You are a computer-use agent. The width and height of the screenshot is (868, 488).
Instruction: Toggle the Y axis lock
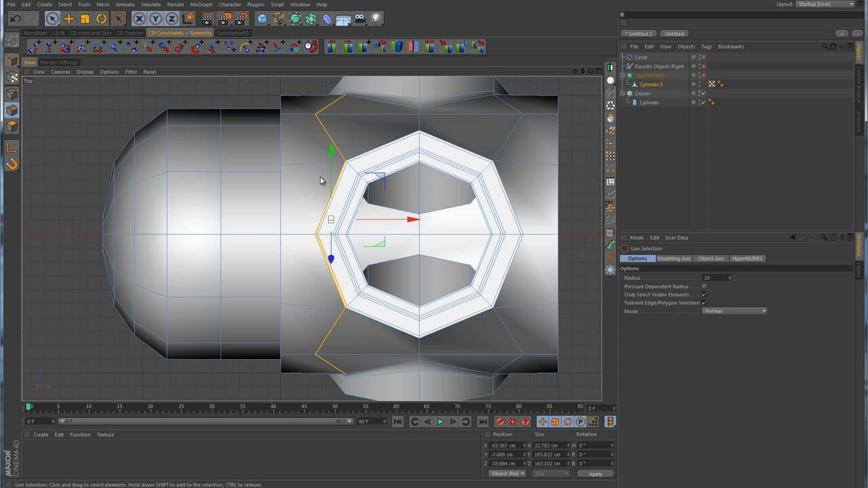[x=155, y=19]
